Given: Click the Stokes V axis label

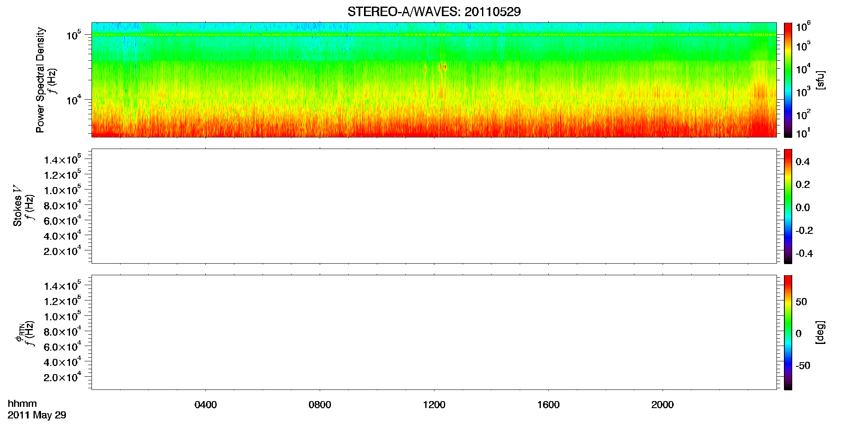Looking at the screenshot, I should click(x=17, y=206).
